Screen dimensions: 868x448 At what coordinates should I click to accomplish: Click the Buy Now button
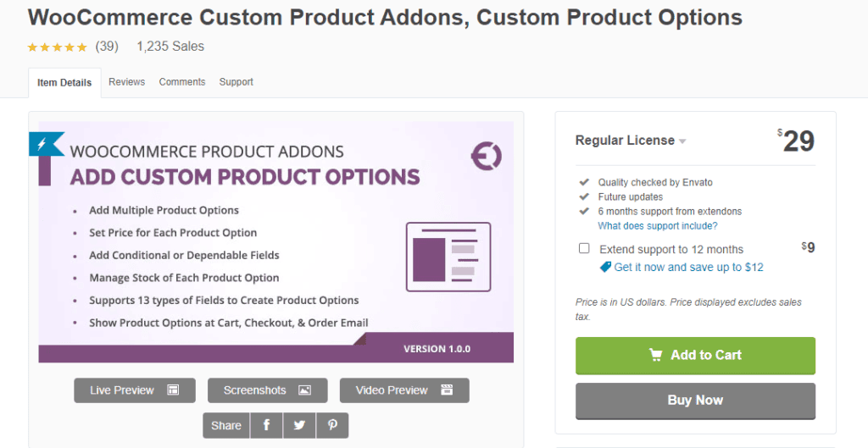695,401
